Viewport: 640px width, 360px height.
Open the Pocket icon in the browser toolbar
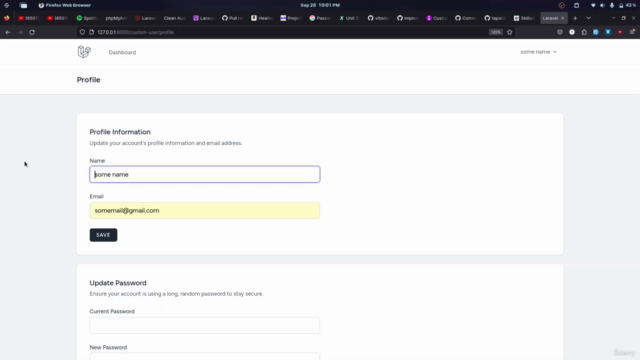click(x=560, y=32)
